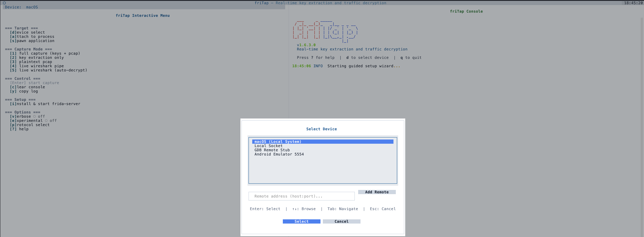Click the friTap Console heading
The width and height of the screenshot is (644, 237).
pyautogui.click(x=466, y=11)
